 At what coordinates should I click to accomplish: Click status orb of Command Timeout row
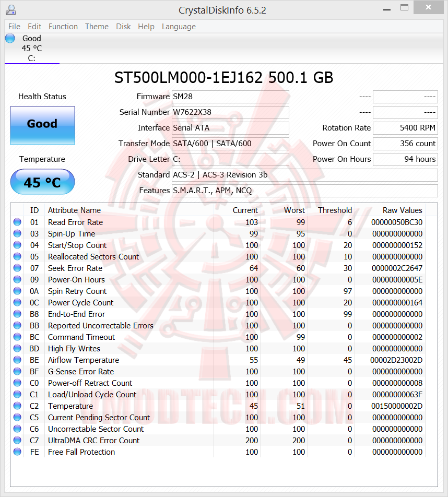[x=17, y=337]
